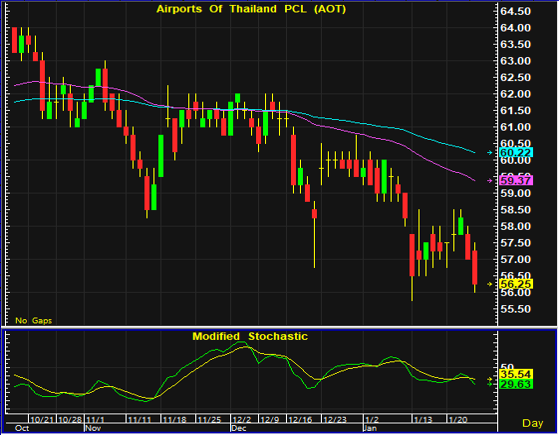The height and width of the screenshot is (435, 559).
Task: Click the 57.50 price axis label
Action: pyautogui.click(x=515, y=243)
